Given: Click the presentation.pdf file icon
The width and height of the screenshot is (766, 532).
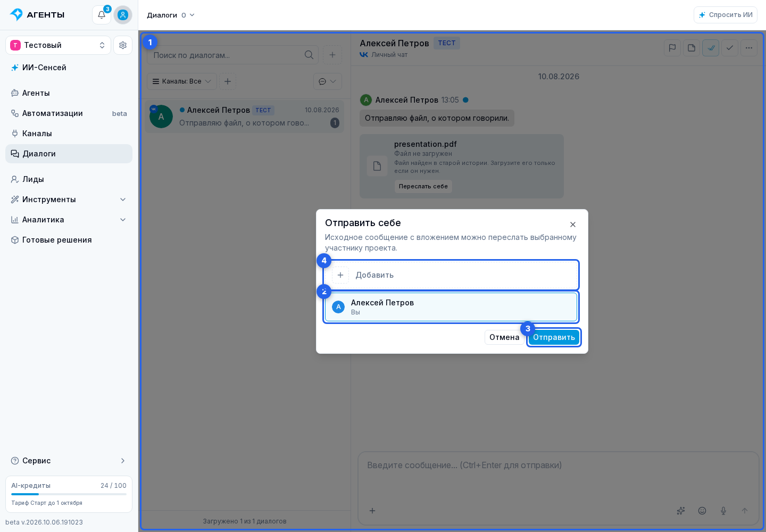Looking at the screenshot, I should [x=377, y=166].
